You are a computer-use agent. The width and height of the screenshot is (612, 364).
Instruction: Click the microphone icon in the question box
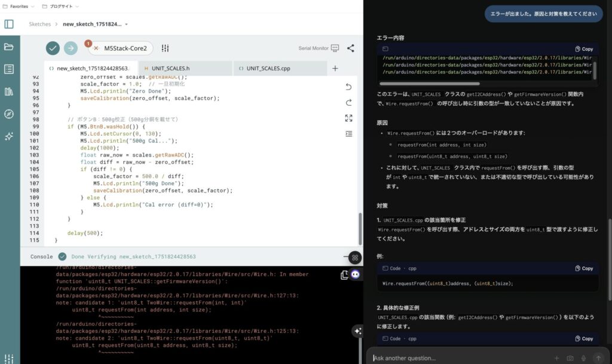coord(583,358)
